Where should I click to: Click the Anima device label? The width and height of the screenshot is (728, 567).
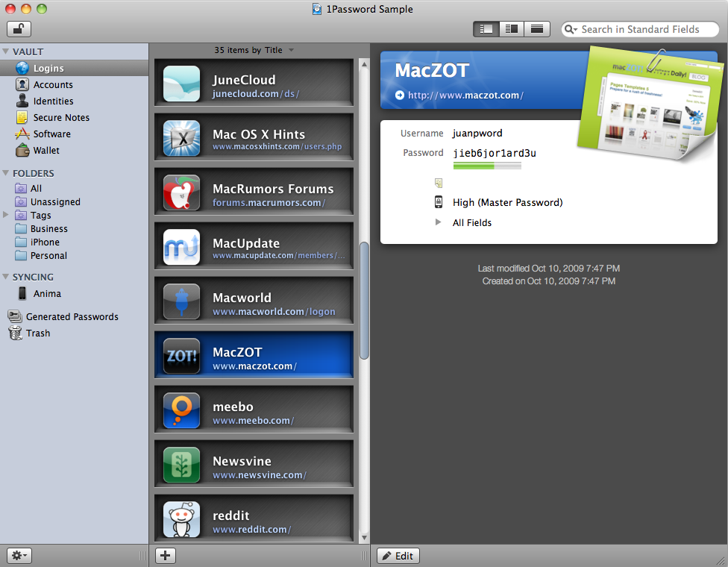[47, 293]
